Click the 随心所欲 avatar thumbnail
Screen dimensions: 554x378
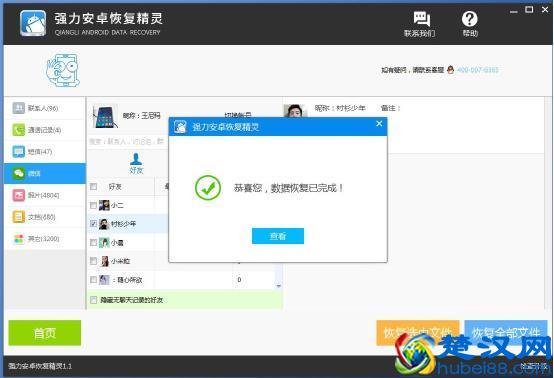tap(104, 280)
